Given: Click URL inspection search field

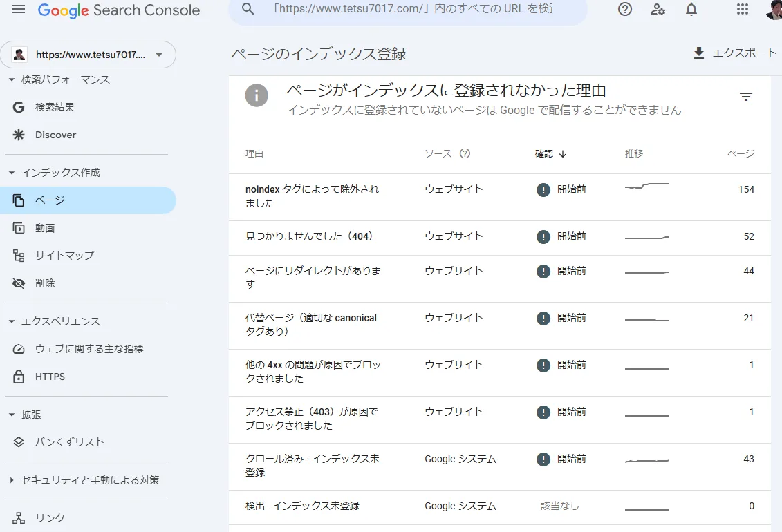Looking at the screenshot, I should (x=408, y=9).
